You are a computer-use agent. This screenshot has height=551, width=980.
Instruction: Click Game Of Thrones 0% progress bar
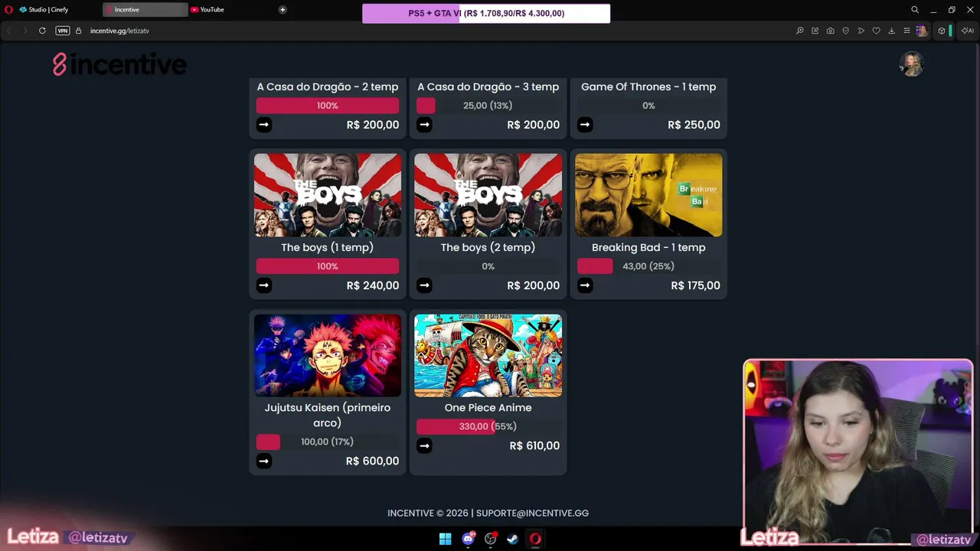[648, 106]
